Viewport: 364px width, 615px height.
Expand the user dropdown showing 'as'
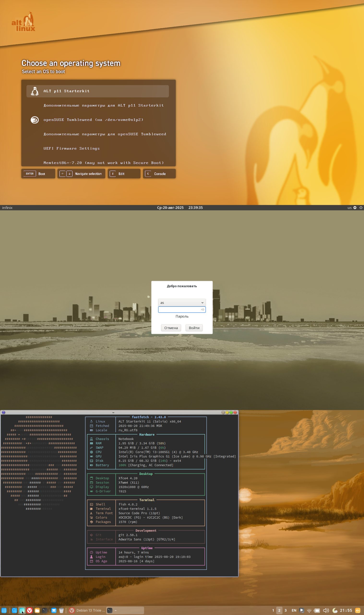pos(182,302)
